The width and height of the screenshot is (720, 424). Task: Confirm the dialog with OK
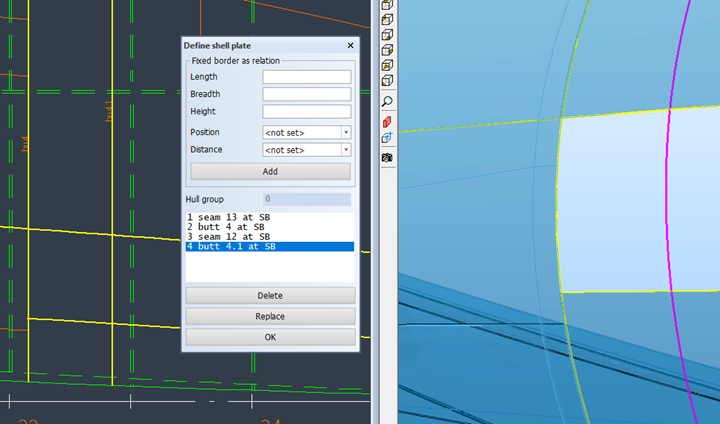[x=270, y=337]
